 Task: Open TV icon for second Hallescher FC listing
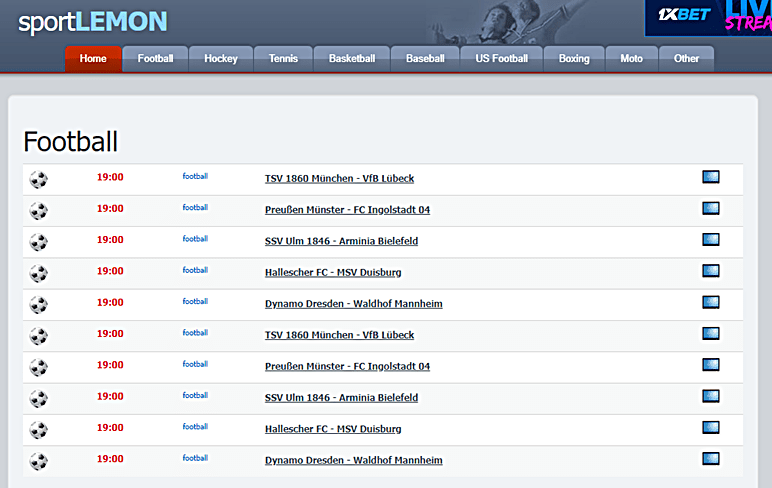pyautogui.click(x=710, y=427)
